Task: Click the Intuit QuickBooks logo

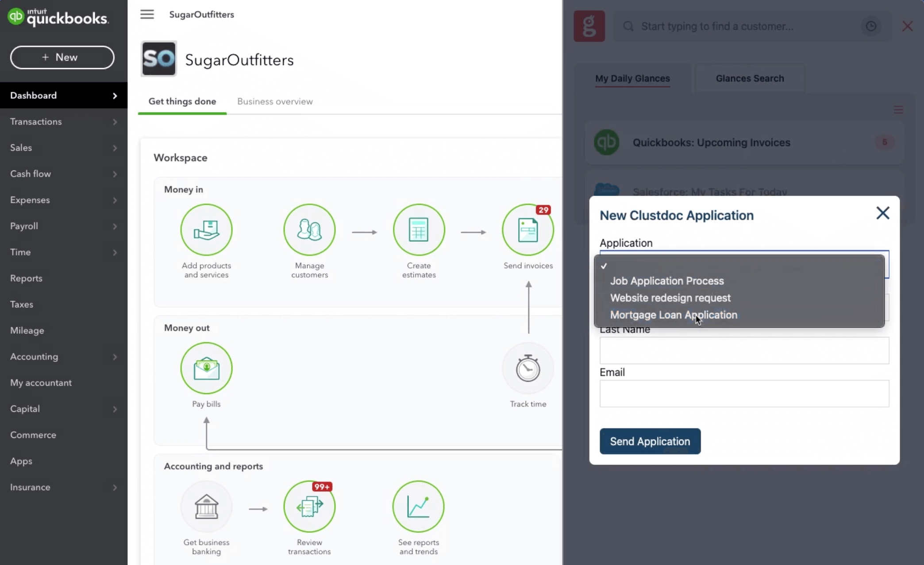Action: (x=58, y=17)
